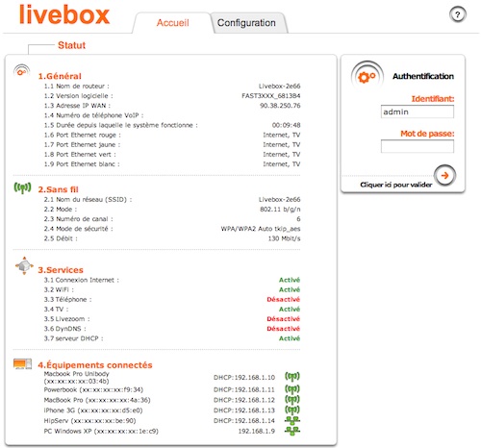Click WiFi icon for MacBook Pro 192.168.1.12
481x448 pixels.
coord(292,400)
